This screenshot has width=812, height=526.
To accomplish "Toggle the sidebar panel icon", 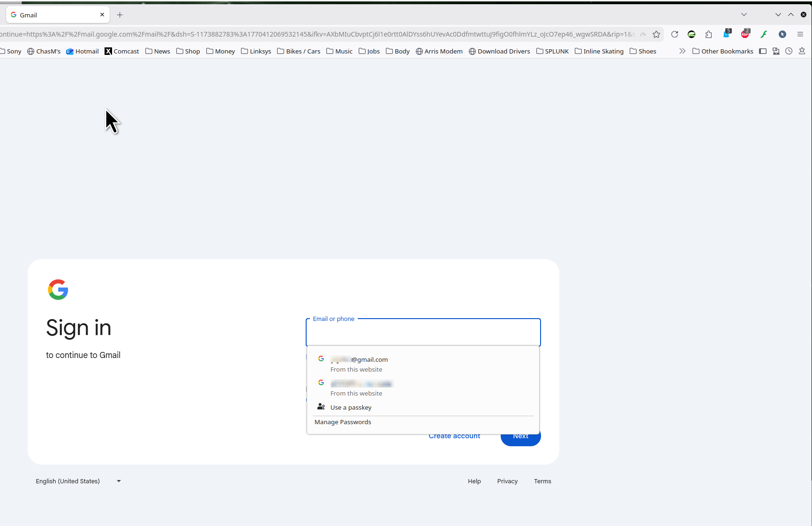I will pos(763,51).
